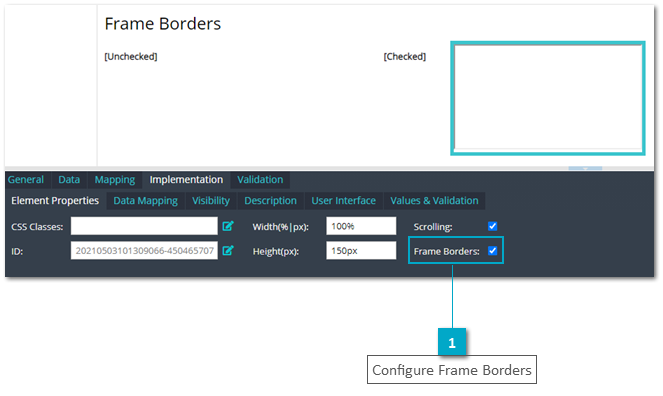Open the Data Mapping sub-tab
Screen dimensions: 663x396
coord(145,201)
